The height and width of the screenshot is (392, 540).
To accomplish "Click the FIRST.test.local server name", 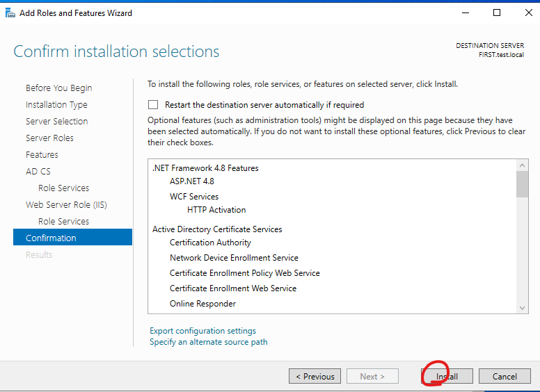I will 502,55.
